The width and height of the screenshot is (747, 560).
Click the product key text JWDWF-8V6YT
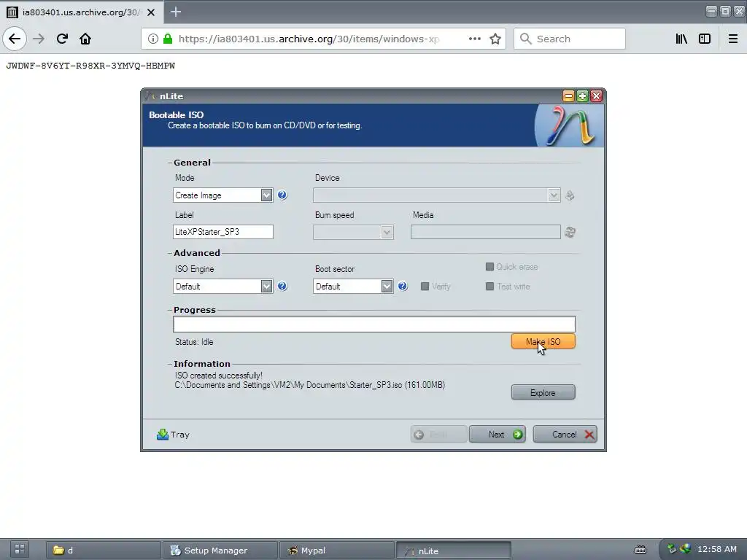(x=90, y=66)
